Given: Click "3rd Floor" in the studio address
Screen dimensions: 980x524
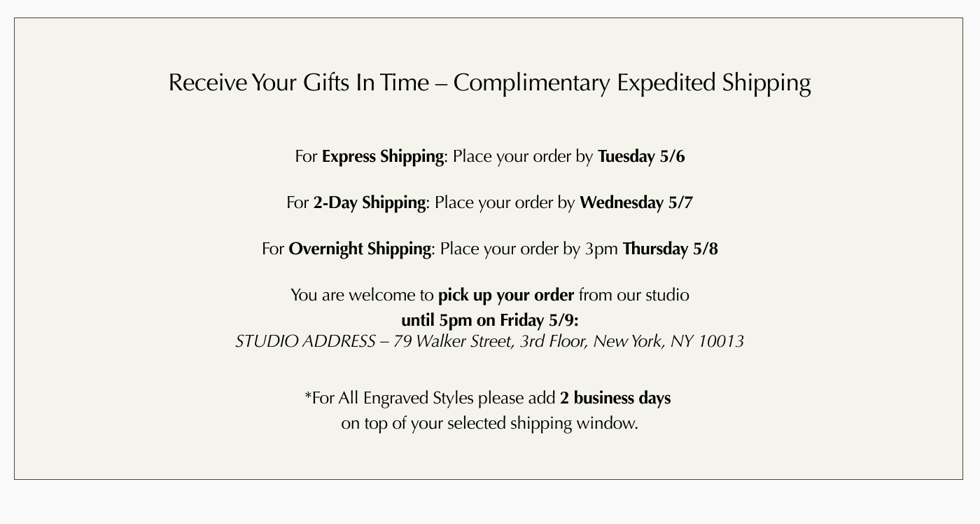Looking at the screenshot, I should click(x=553, y=341).
